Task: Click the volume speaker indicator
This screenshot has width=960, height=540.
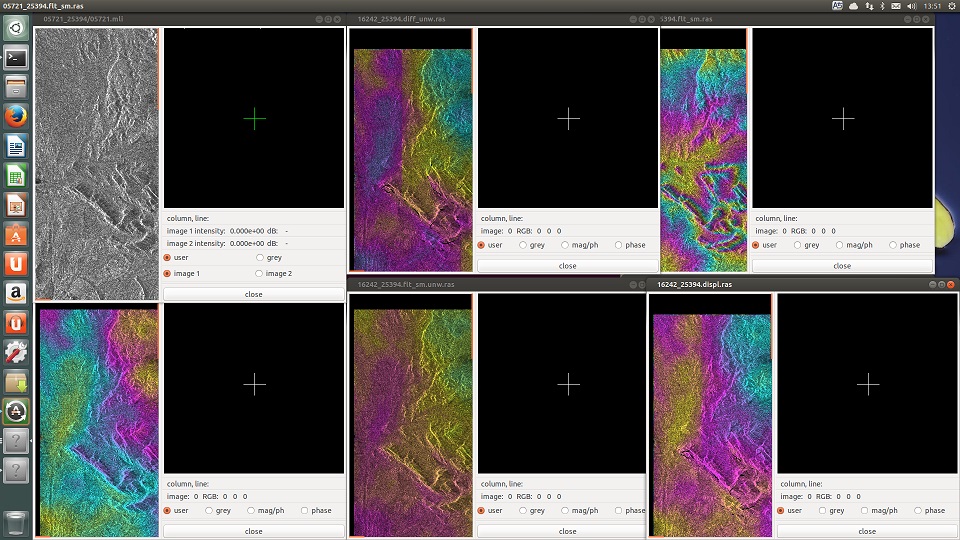Action: point(912,6)
